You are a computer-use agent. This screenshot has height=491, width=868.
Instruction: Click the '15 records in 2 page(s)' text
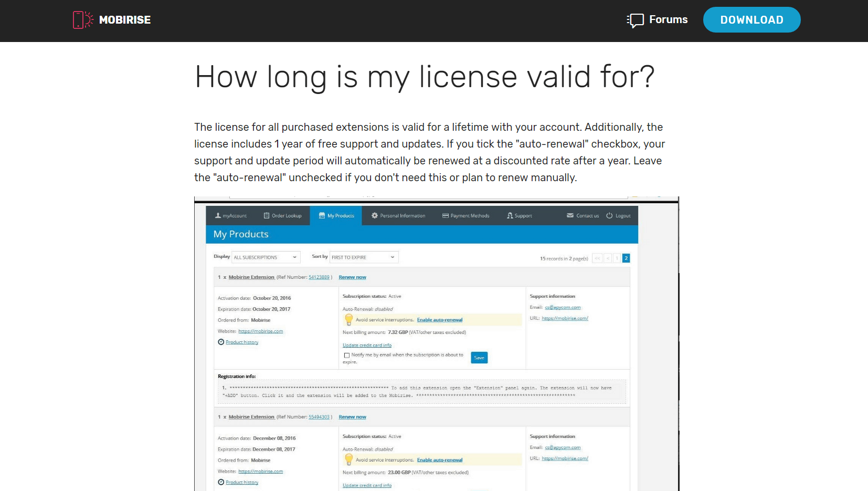[x=564, y=259]
